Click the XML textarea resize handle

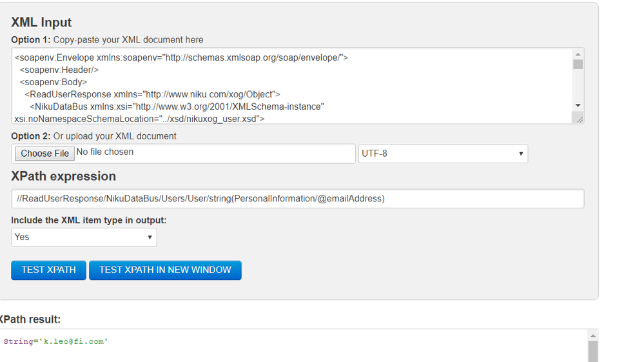[x=579, y=118]
